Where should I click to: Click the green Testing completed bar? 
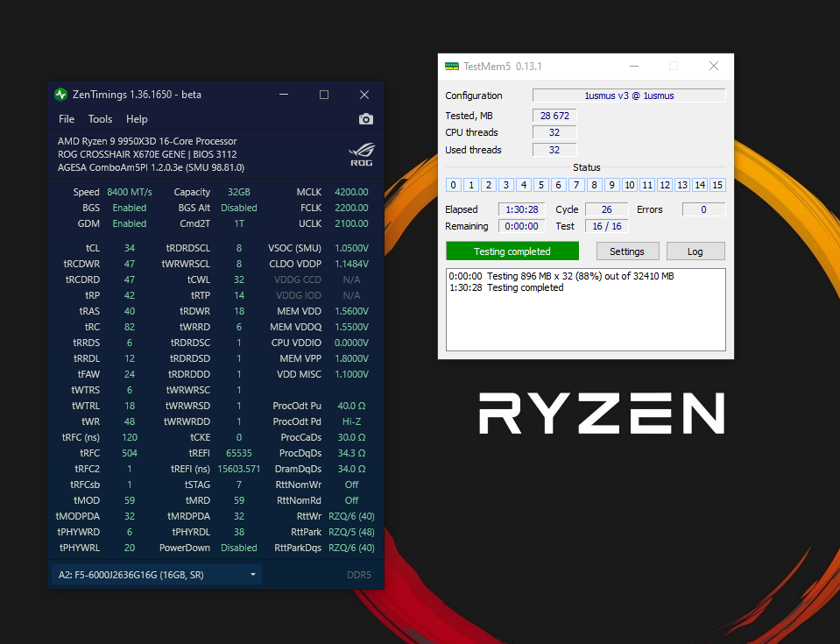[x=512, y=251]
